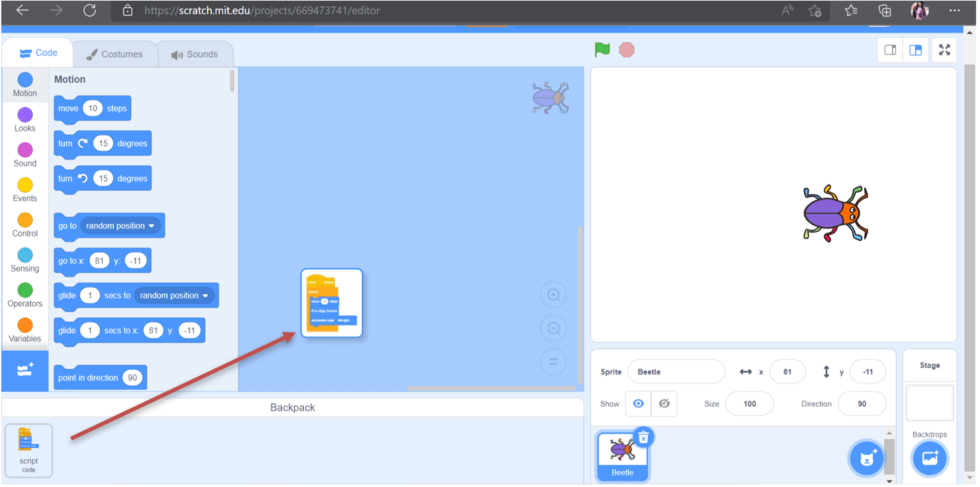
Task: Select the Looks category circle
Action: [25, 115]
